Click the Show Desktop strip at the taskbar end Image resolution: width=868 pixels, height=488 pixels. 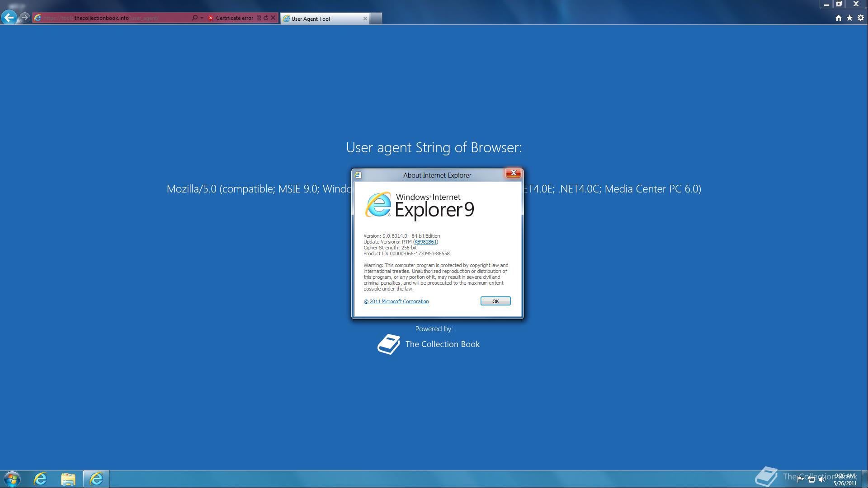coord(864,479)
